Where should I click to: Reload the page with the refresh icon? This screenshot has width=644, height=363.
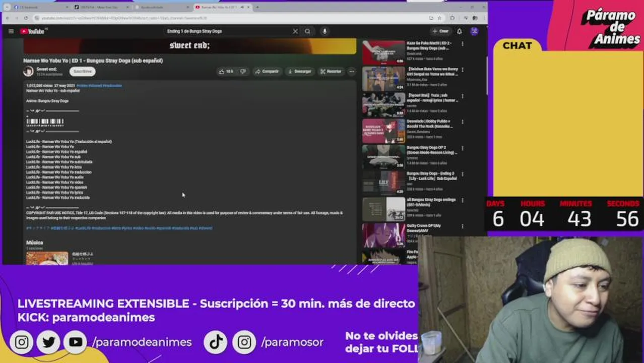click(27, 18)
